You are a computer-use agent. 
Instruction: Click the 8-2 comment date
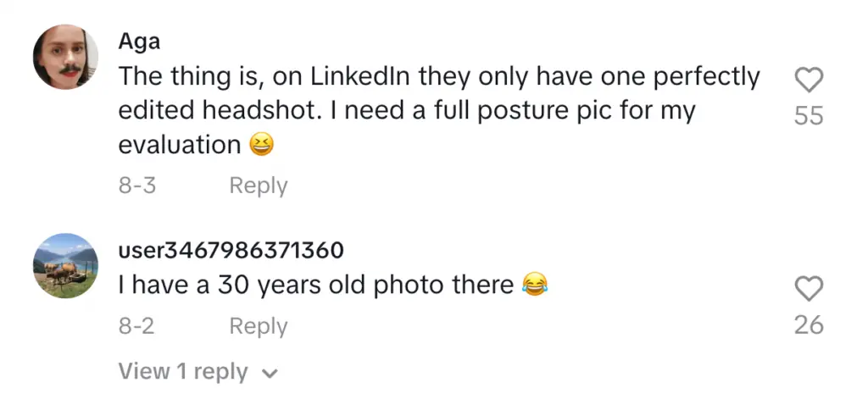pyautogui.click(x=136, y=326)
